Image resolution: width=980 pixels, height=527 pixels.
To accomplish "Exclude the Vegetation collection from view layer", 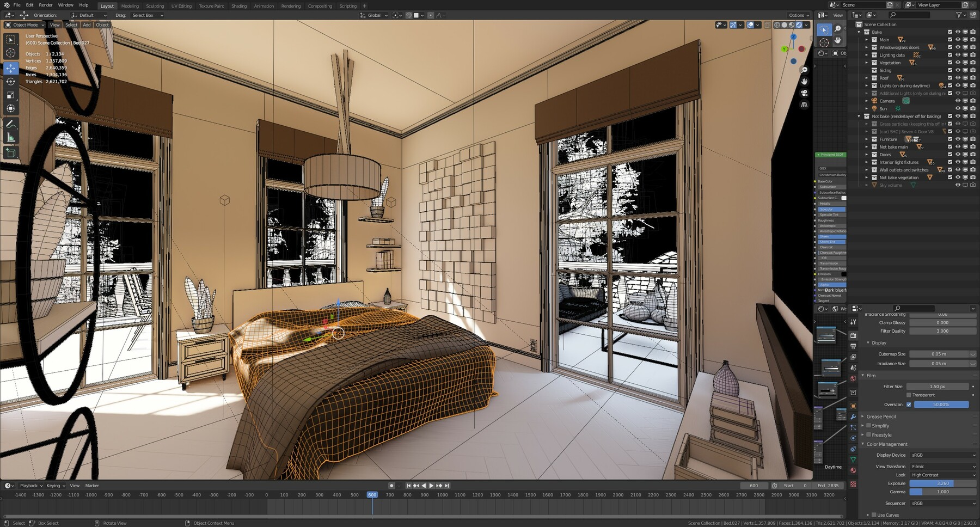I will pyautogui.click(x=950, y=63).
